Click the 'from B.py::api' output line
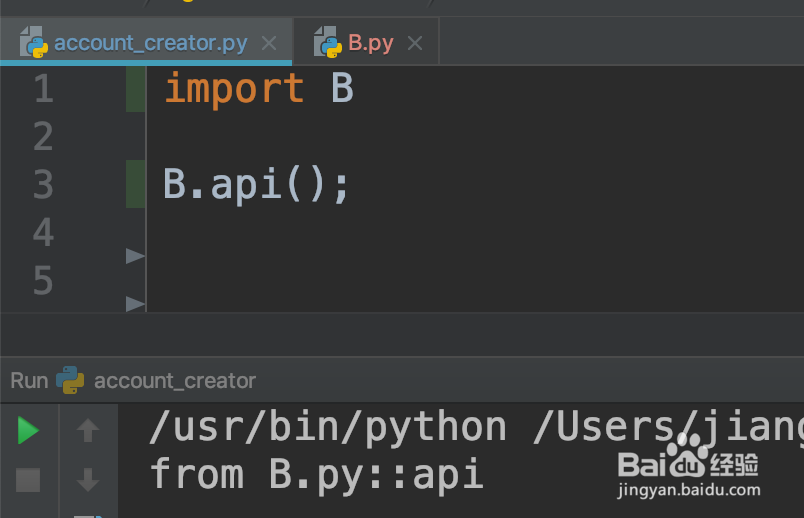804x518 pixels. pyautogui.click(x=316, y=475)
